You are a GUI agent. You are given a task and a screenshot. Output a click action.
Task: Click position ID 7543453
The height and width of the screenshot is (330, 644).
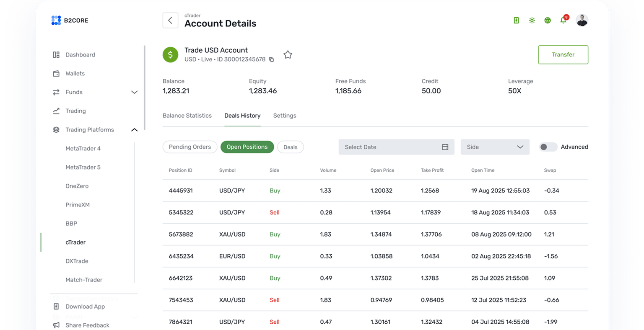(181, 300)
